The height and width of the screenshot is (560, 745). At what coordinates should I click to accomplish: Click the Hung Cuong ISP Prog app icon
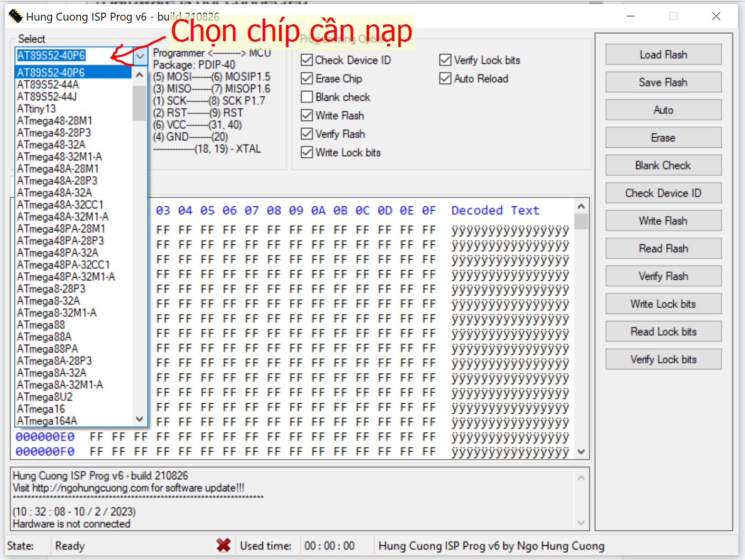tap(15, 16)
